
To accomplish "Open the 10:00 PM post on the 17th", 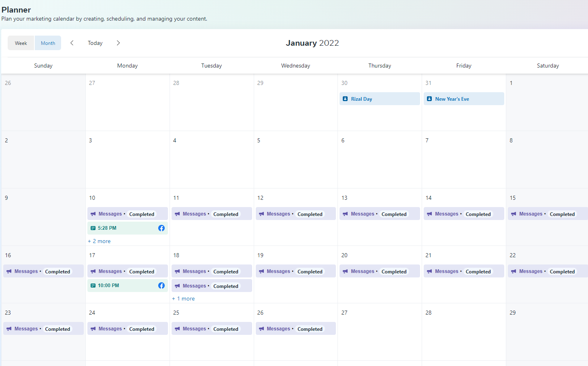I will click(127, 286).
